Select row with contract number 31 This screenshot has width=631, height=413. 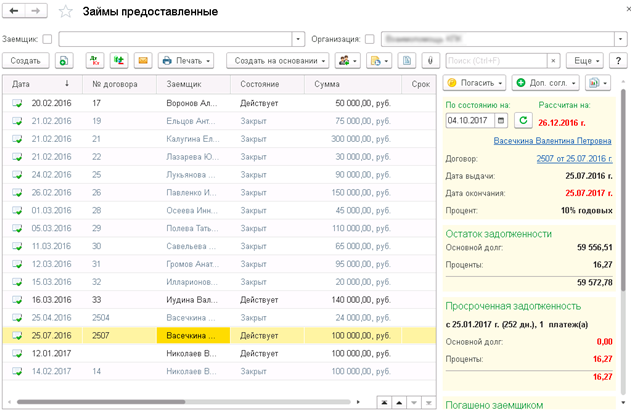pyautogui.click(x=219, y=264)
